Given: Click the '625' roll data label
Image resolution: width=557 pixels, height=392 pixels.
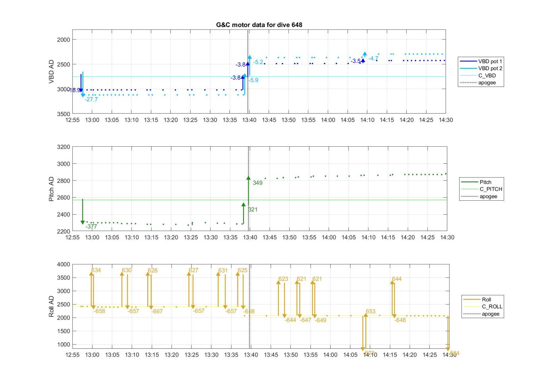Looking at the screenshot, I should point(242,270).
